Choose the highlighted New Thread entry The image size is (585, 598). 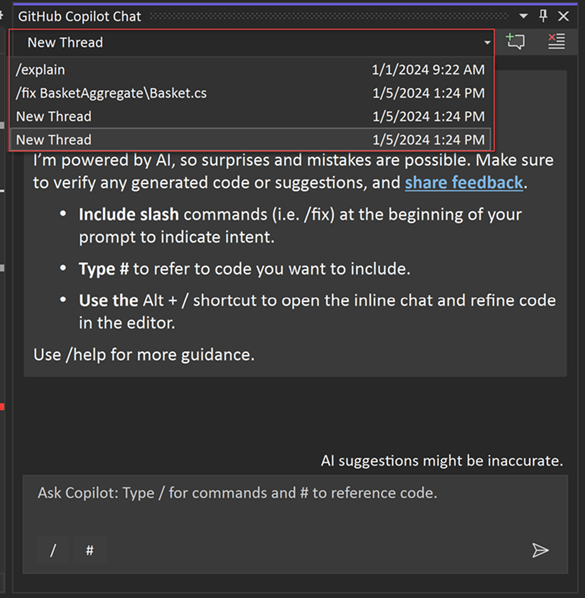click(250, 140)
